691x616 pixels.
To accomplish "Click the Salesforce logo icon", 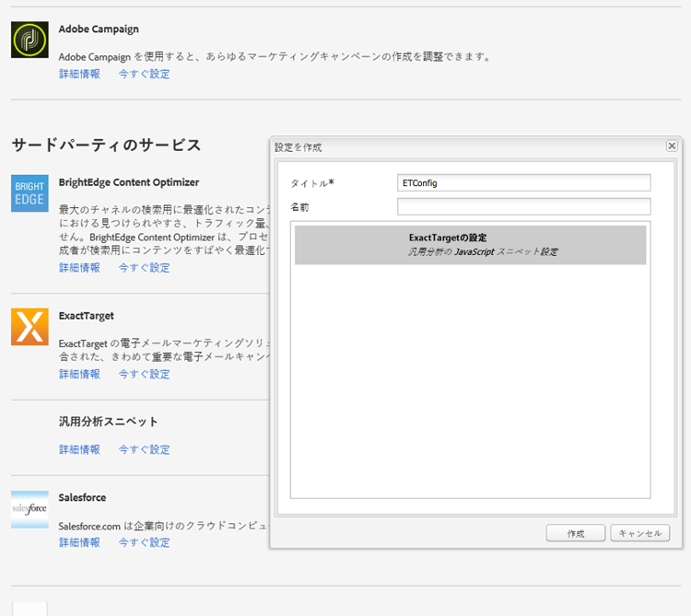I will pos(29,509).
